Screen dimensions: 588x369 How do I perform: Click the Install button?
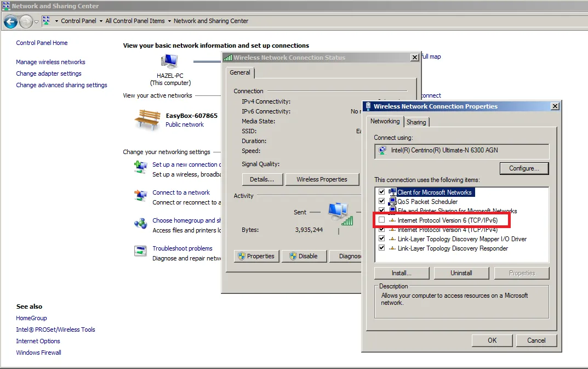tap(402, 273)
